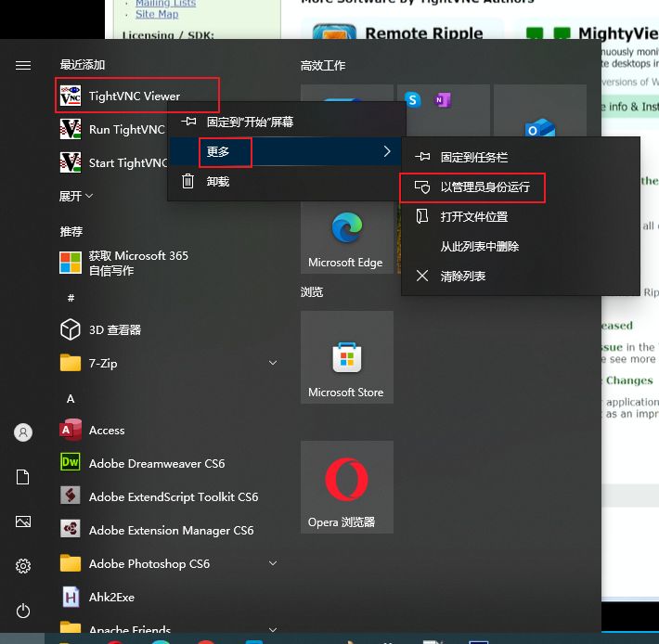Open the Adobe Photoshop CS6 folder icon
This screenshot has height=644, width=659.
71,563
